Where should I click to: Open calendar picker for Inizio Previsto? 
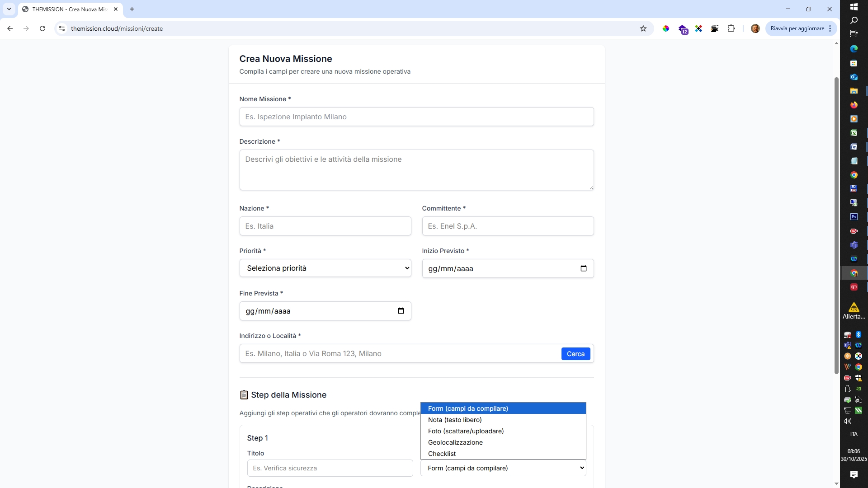(583, 268)
